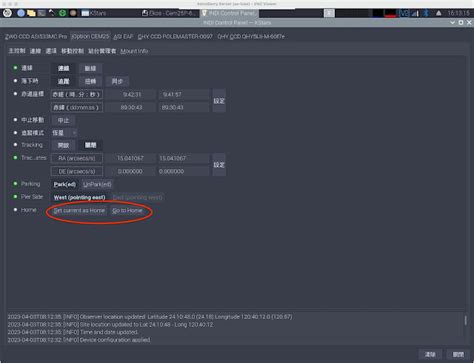
Task: Open the Bluetooth tray icon
Action: 426,13
